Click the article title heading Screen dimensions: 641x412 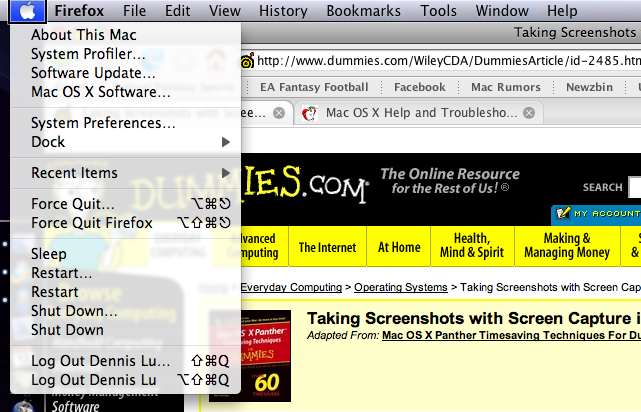click(474, 318)
